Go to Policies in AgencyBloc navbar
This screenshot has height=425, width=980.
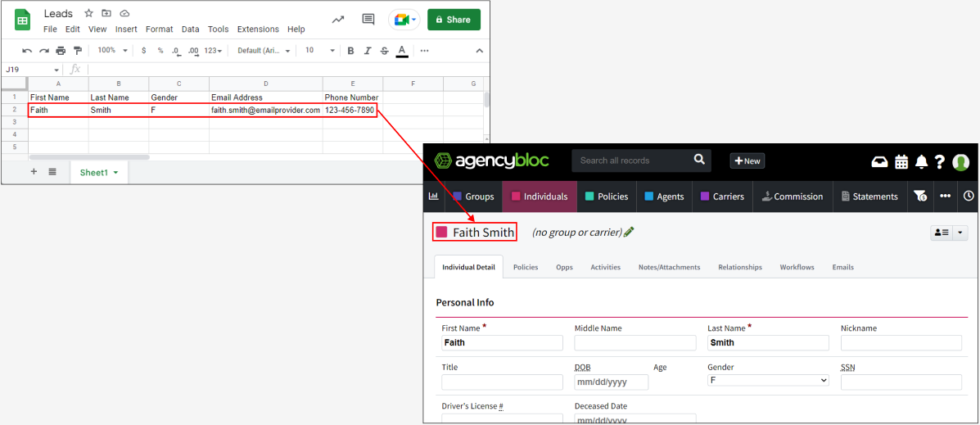click(x=606, y=197)
